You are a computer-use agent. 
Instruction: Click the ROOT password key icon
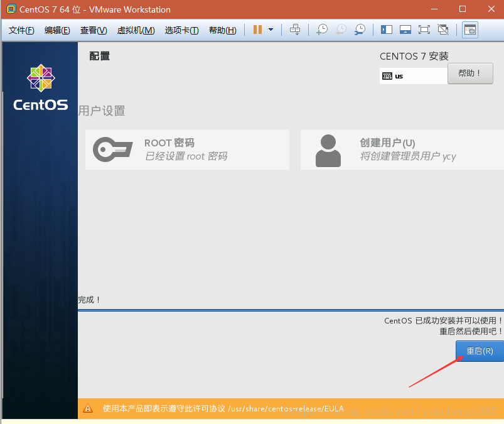(x=112, y=149)
